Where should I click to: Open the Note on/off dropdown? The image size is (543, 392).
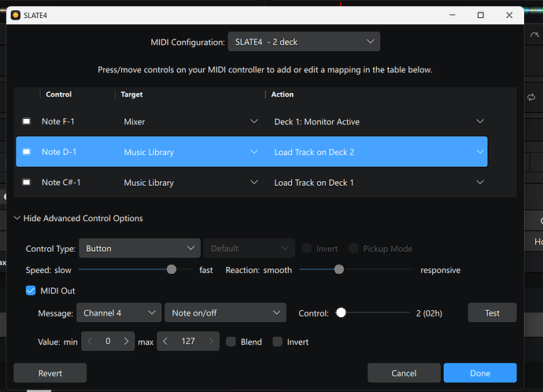(x=224, y=312)
